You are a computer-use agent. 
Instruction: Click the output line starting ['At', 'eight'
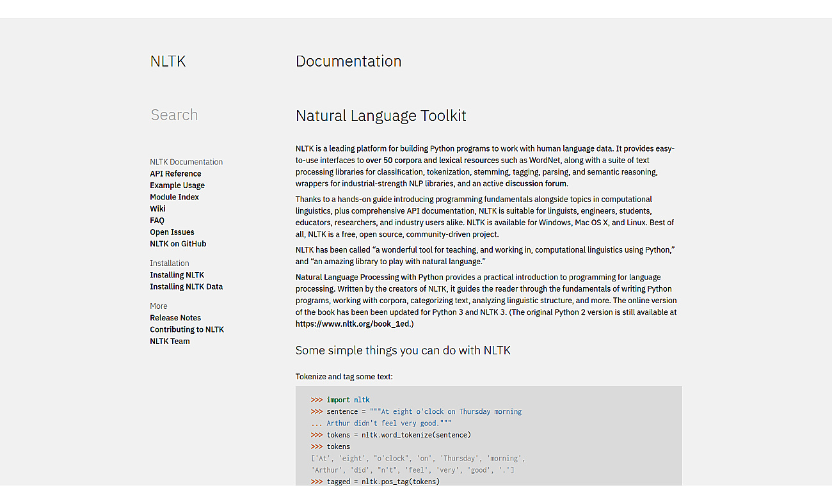[418, 459]
